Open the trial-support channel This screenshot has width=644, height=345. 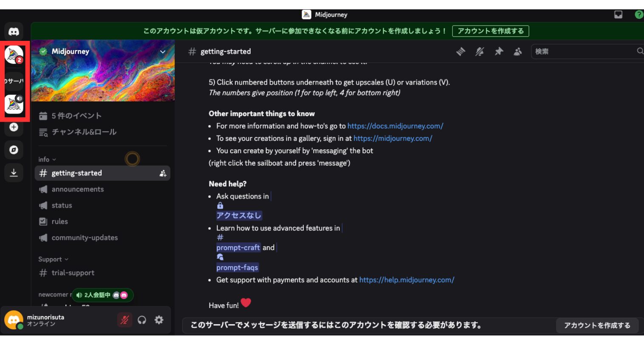click(102, 273)
